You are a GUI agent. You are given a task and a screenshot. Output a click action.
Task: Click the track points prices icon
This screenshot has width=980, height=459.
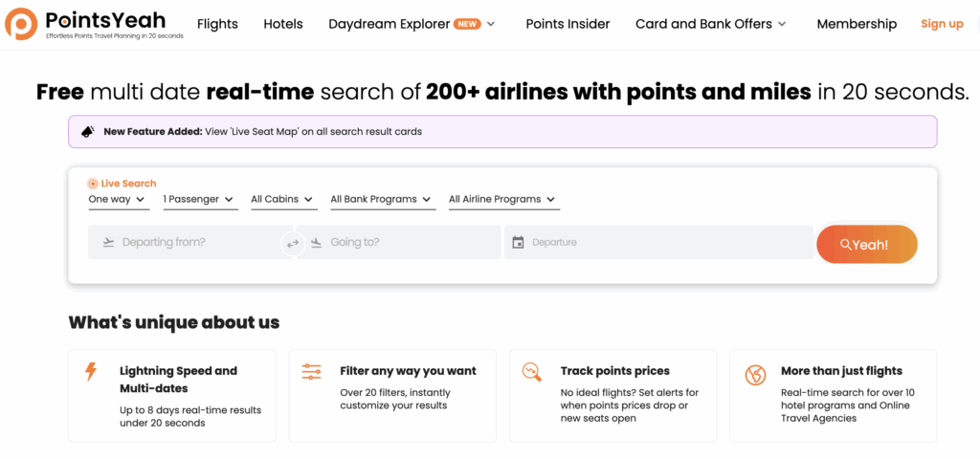pyautogui.click(x=531, y=372)
